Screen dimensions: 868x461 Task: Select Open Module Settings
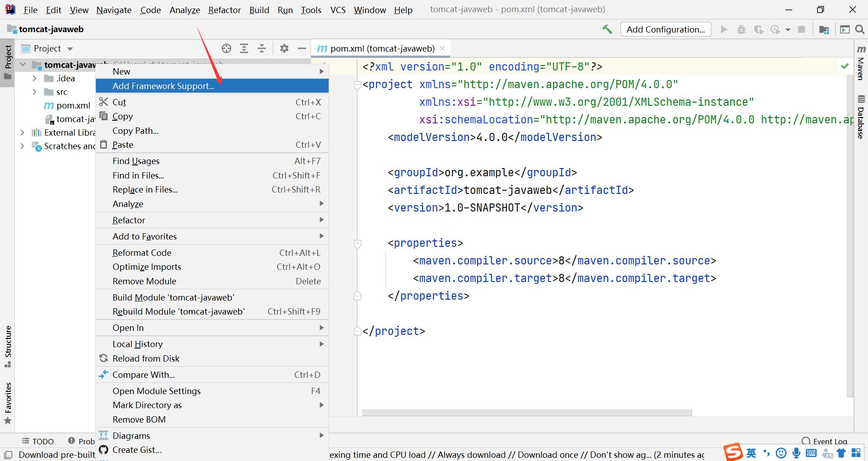[x=212, y=391]
